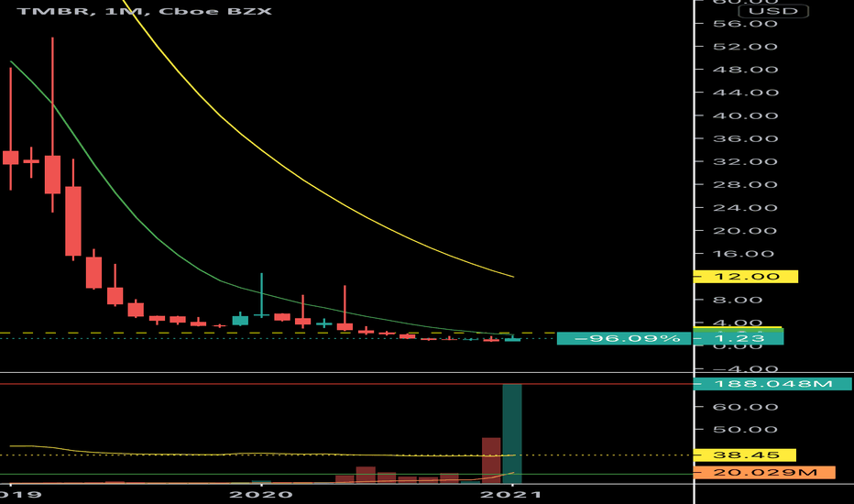Select the 2020 time axis label
Viewport: 854px width, 504px height.
(261, 494)
